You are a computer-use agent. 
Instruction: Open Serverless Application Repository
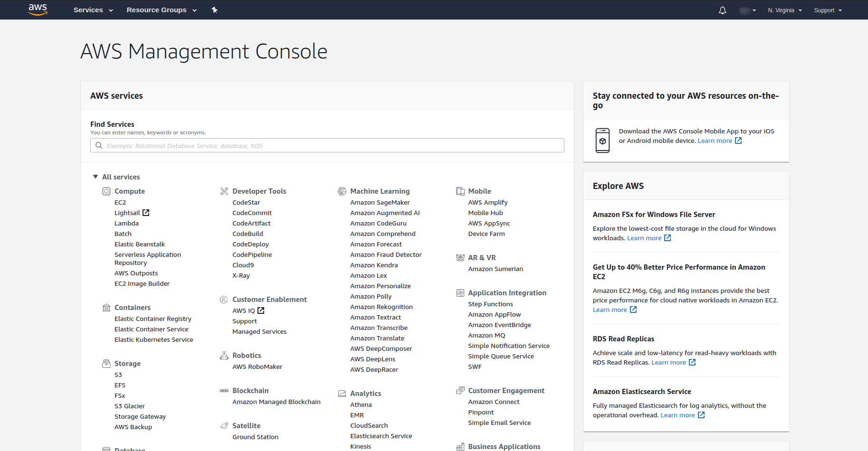click(148, 259)
